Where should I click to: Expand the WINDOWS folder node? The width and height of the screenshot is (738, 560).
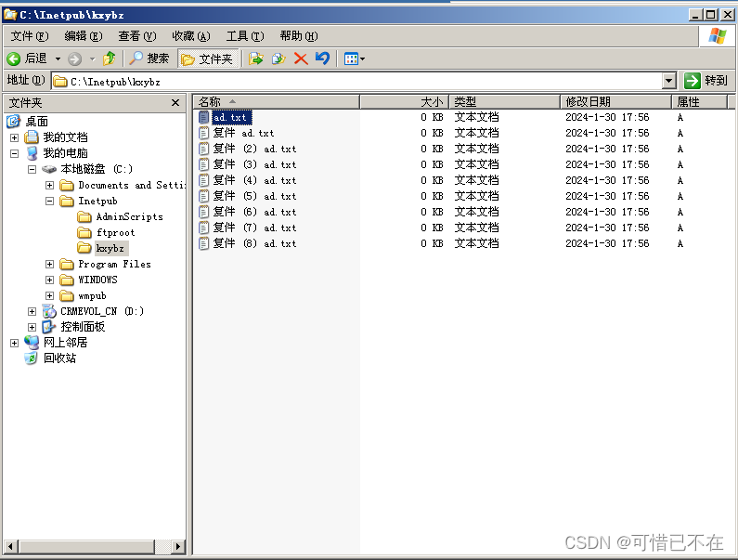click(49, 280)
